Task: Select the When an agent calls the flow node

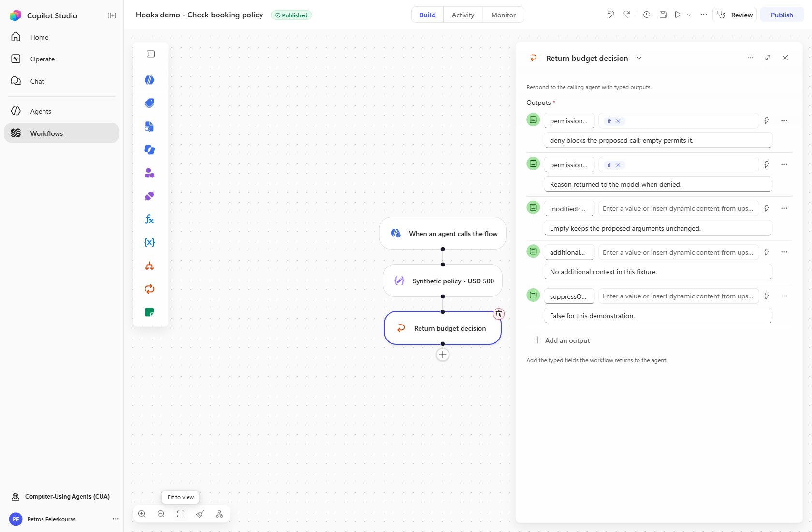Action: (x=443, y=234)
